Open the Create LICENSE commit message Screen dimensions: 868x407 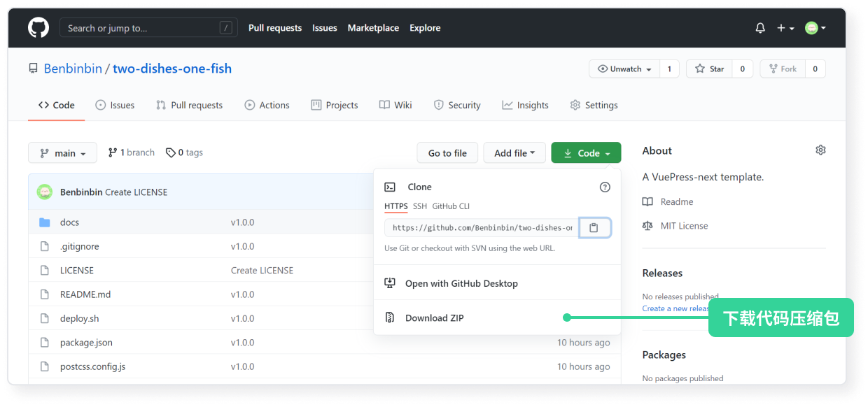[136, 192]
